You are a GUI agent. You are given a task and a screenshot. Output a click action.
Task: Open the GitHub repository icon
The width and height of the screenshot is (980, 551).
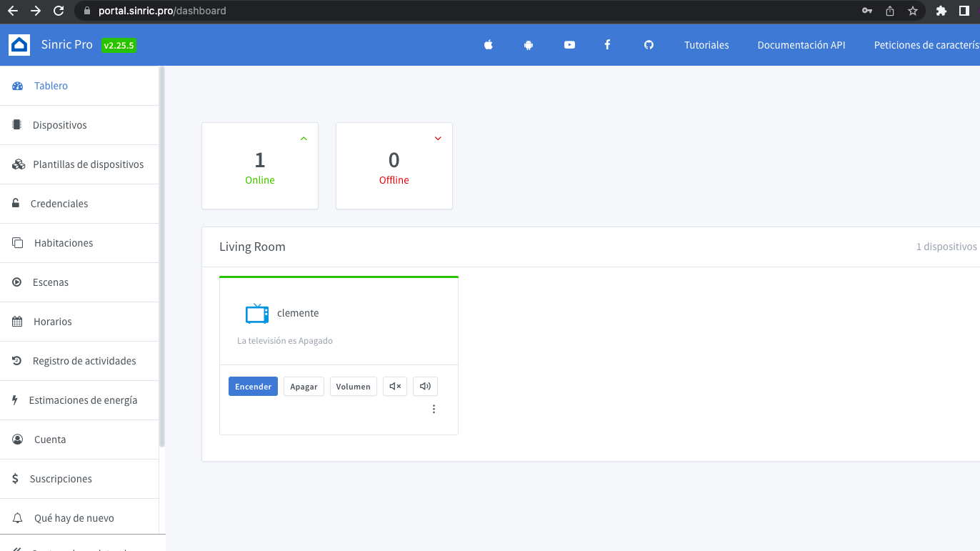(x=649, y=45)
